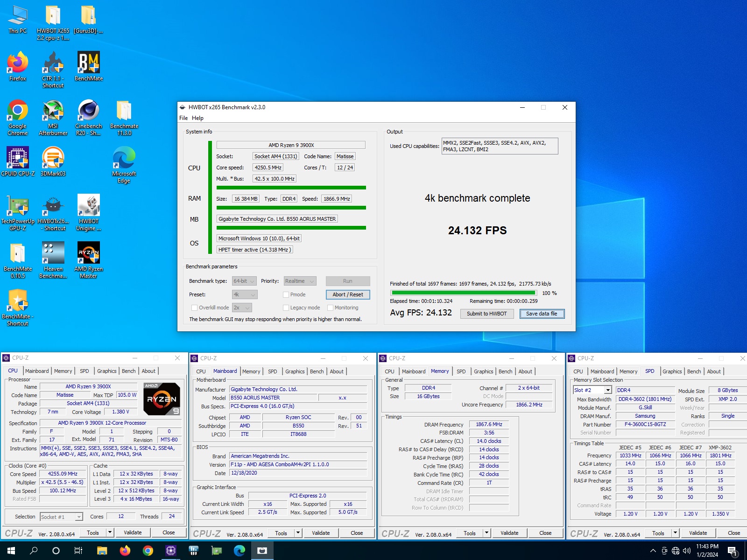
Task: Open This PC desktop icon
Action: pyautogui.click(x=18, y=20)
